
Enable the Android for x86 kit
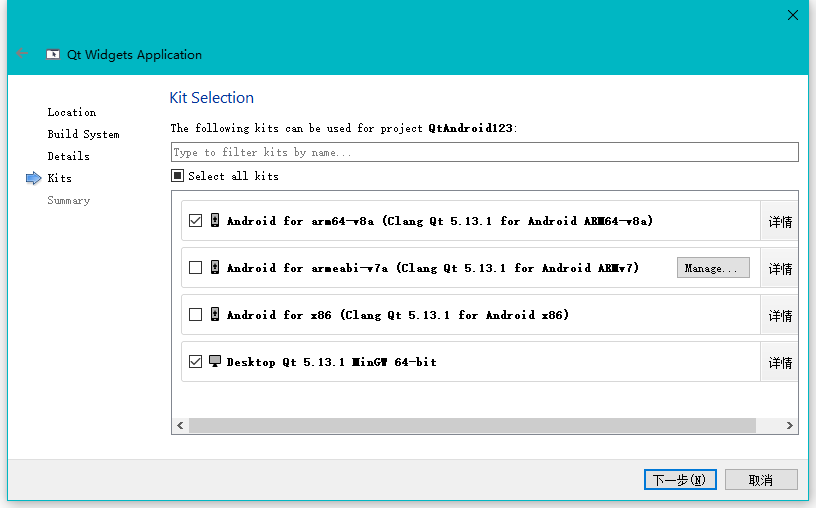(x=195, y=314)
